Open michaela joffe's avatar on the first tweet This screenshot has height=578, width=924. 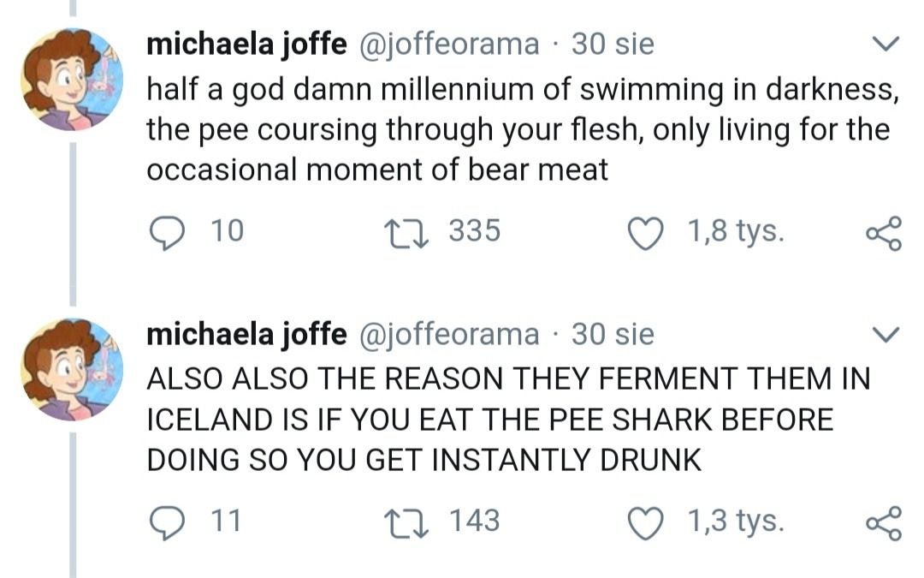(72, 80)
